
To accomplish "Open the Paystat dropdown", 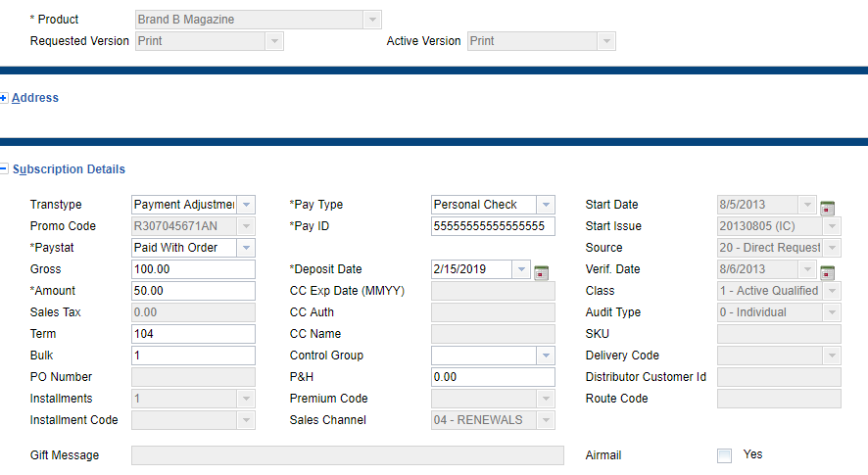I will (x=246, y=248).
